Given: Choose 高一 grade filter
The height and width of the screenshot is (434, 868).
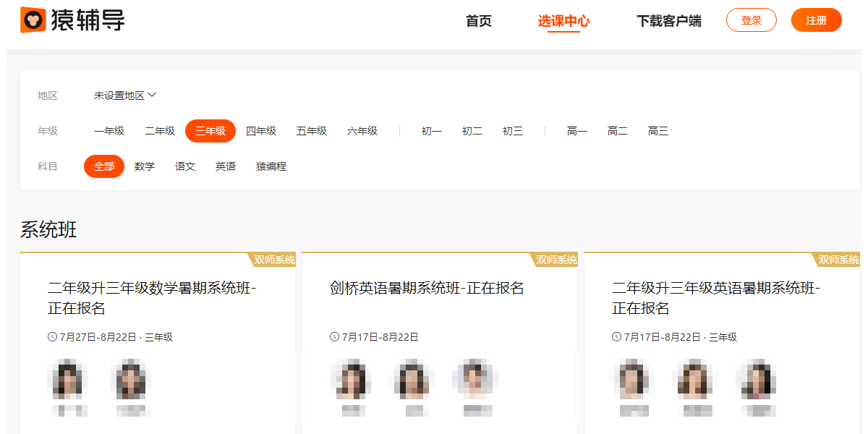Looking at the screenshot, I should [577, 131].
